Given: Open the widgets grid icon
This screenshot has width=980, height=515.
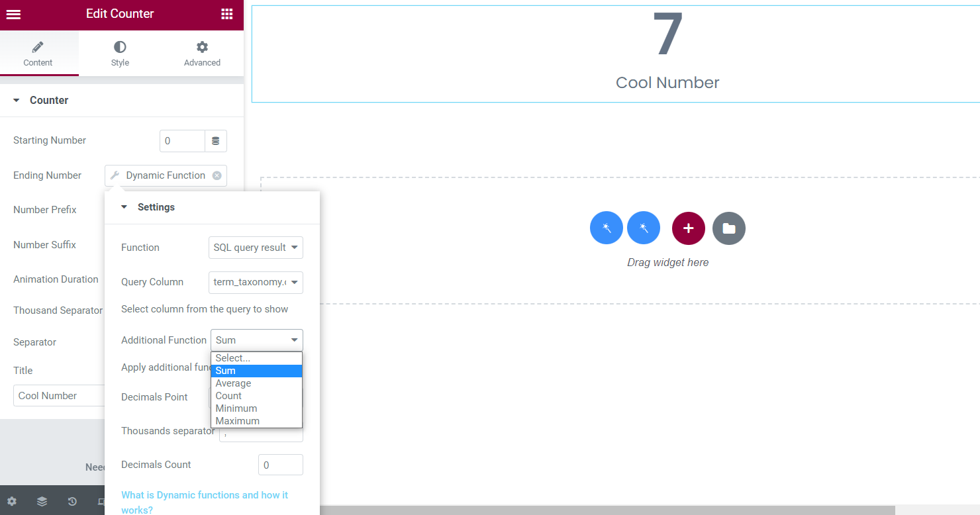Looking at the screenshot, I should pos(226,14).
